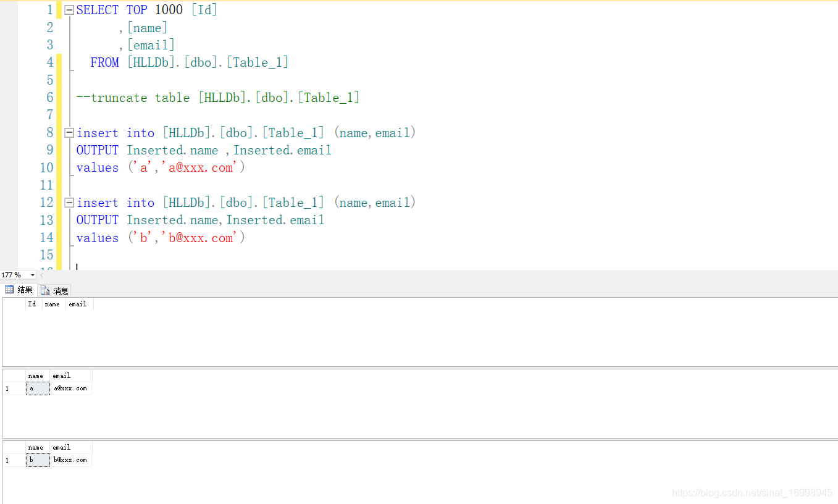Select the Id column header in first grid
This screenshot has height=504, width=838.
(x=33, y=304)
